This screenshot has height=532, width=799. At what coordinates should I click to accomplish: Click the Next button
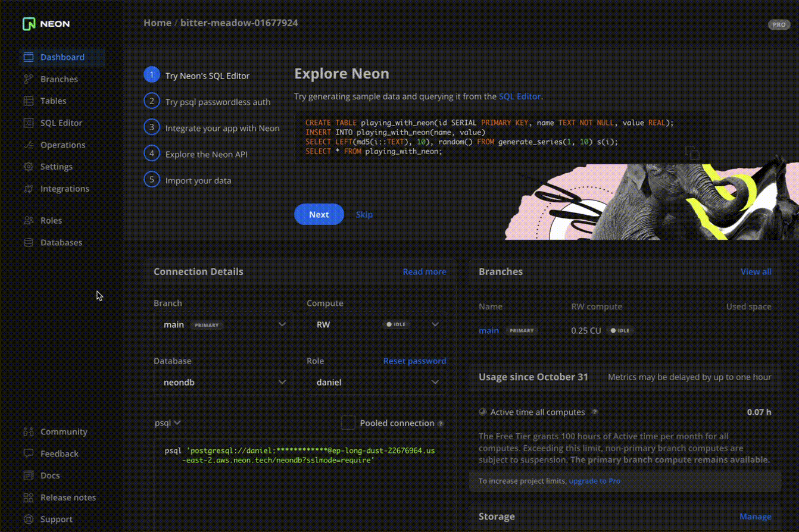pos(319,214)
